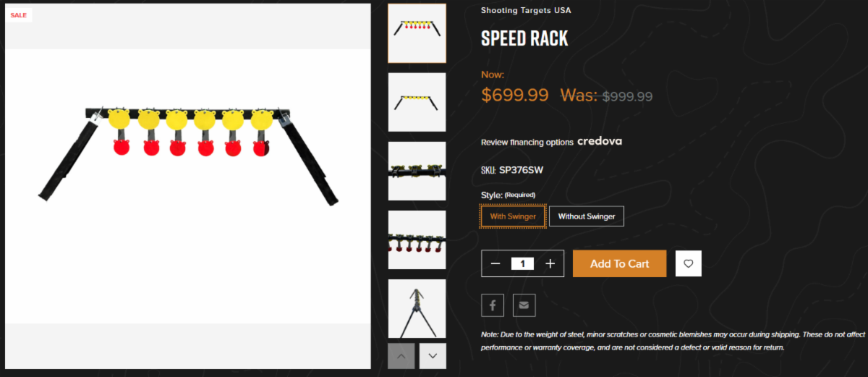
Task: Share product via Facebook icon
Action: click(493, 305)
